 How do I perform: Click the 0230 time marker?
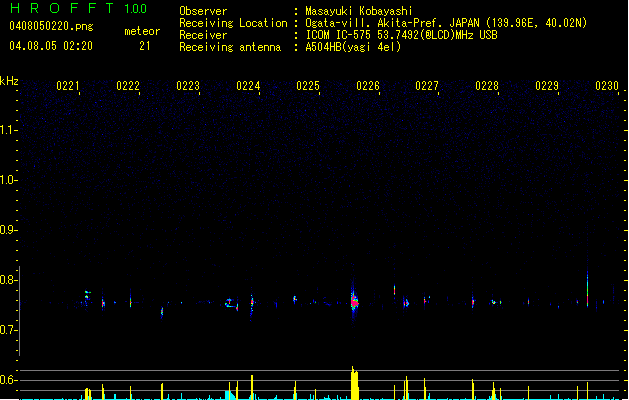click(x=607, y=86)
